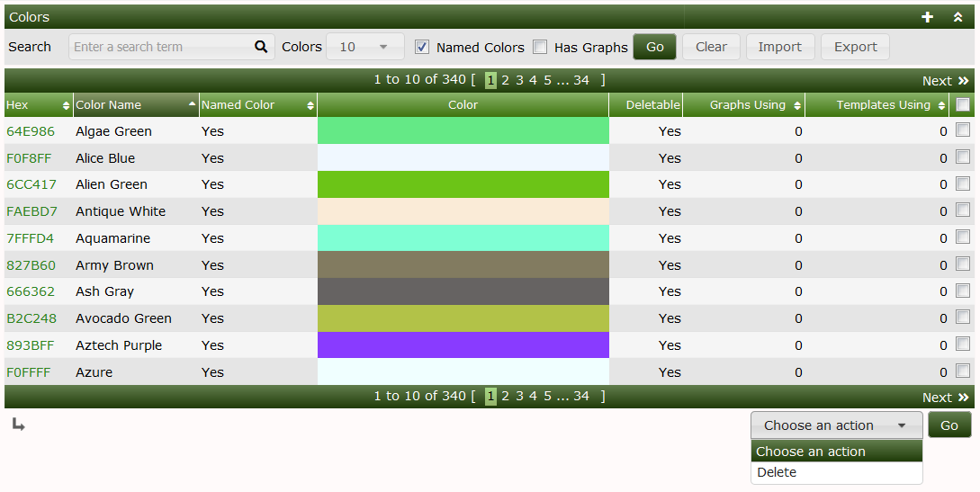Screen dimensions: 980x492
Task: Open the Colors rows-per-page dropdown
Action: (x=364, y=47)
